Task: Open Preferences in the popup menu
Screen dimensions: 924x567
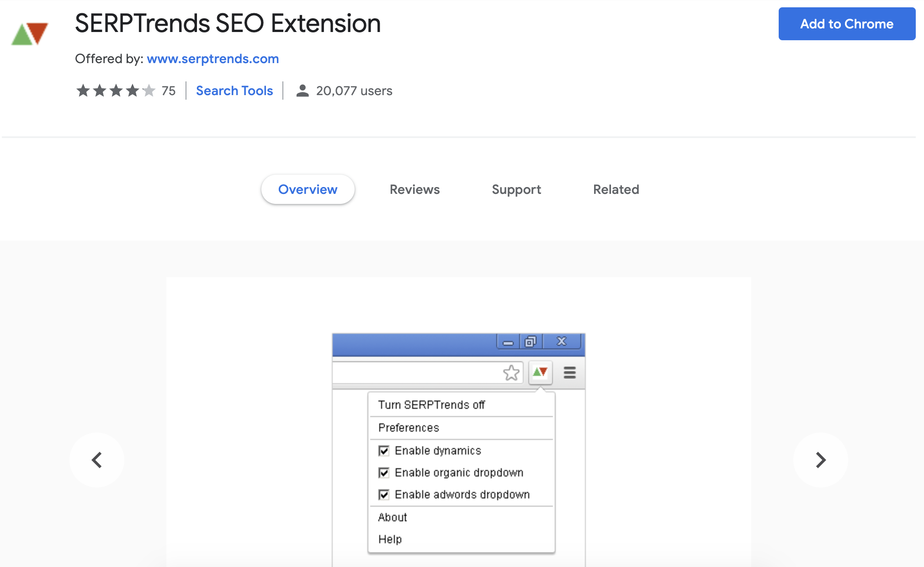Action: point(409,428)
